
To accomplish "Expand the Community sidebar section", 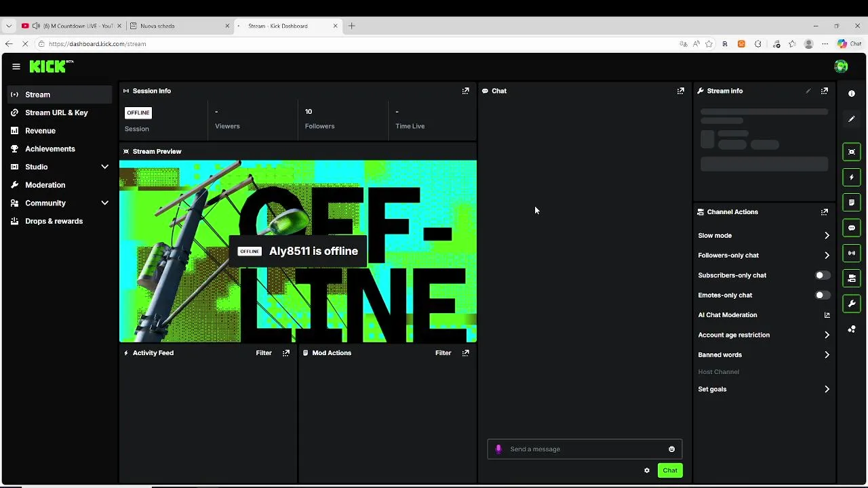I will (104, 203).
